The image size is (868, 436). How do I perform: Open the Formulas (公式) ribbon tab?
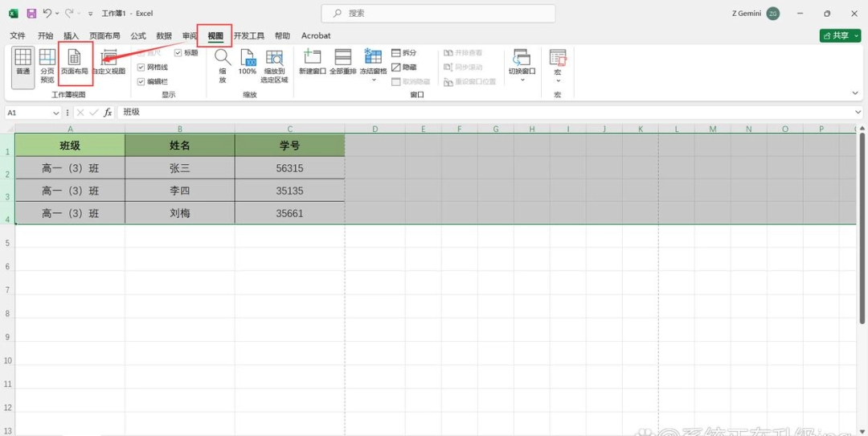pos(138,35)
